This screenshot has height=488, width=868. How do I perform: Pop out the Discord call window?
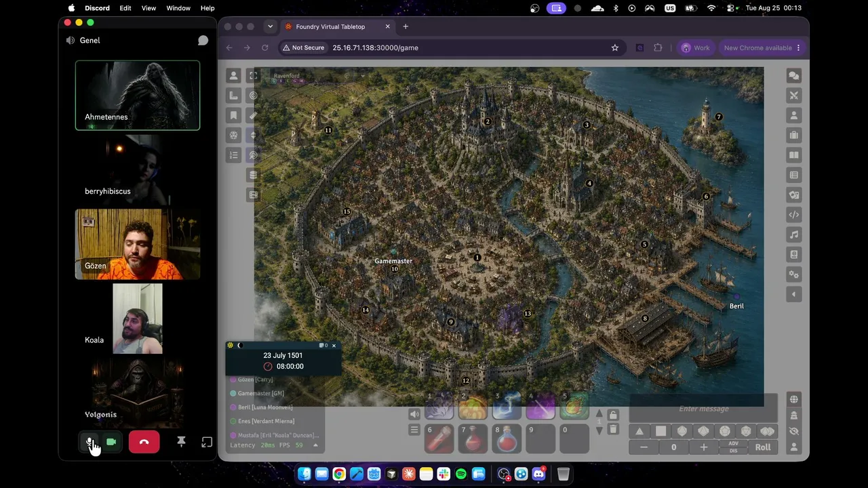(207, 442)
